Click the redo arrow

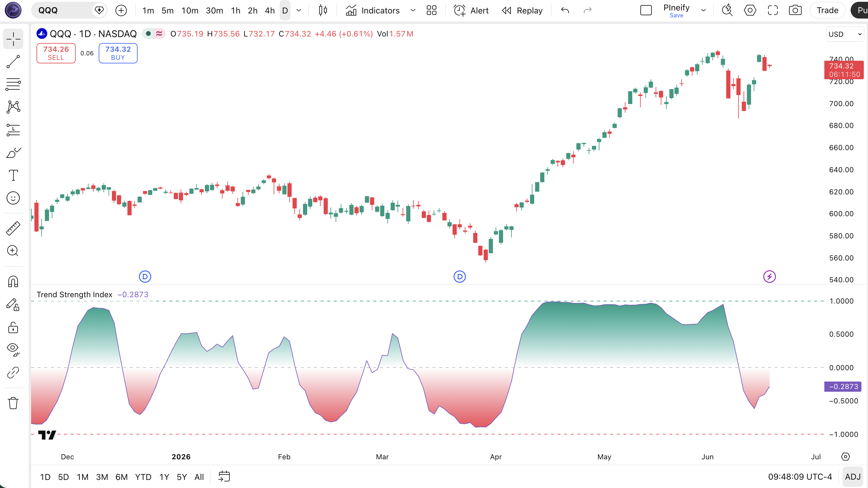pos(588,10)
